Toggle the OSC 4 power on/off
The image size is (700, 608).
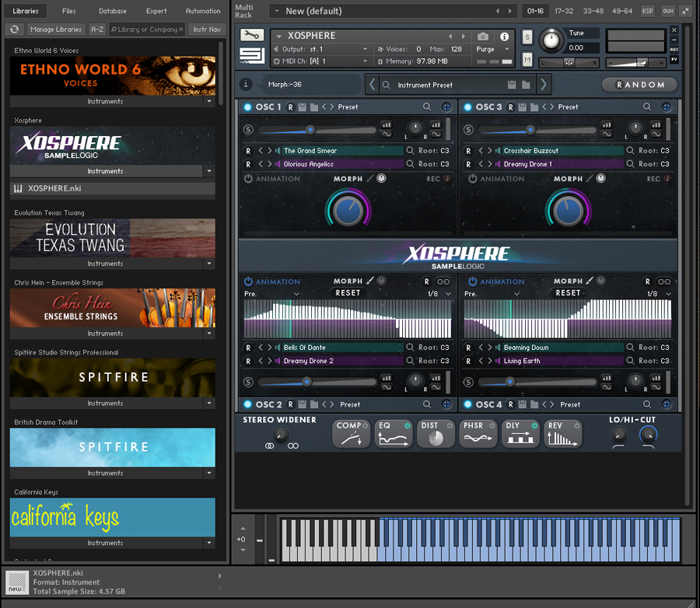pyautogui.click(x=467, y=404)
